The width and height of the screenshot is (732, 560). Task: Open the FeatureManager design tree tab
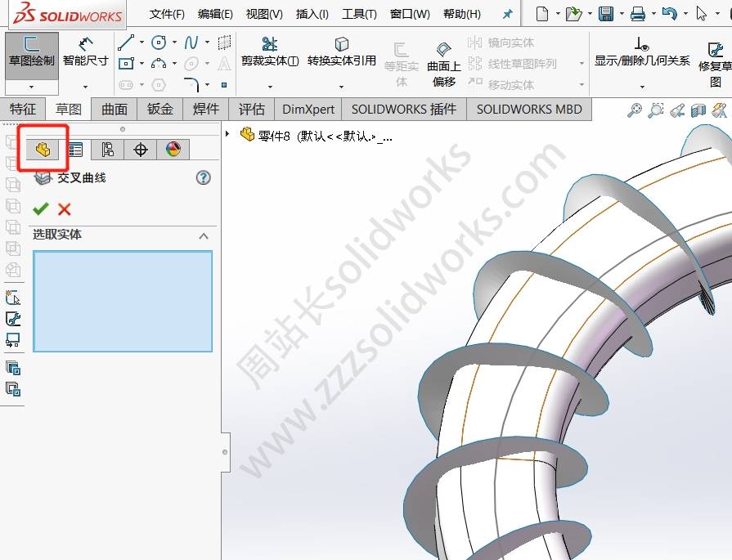[x=43, y=149]
